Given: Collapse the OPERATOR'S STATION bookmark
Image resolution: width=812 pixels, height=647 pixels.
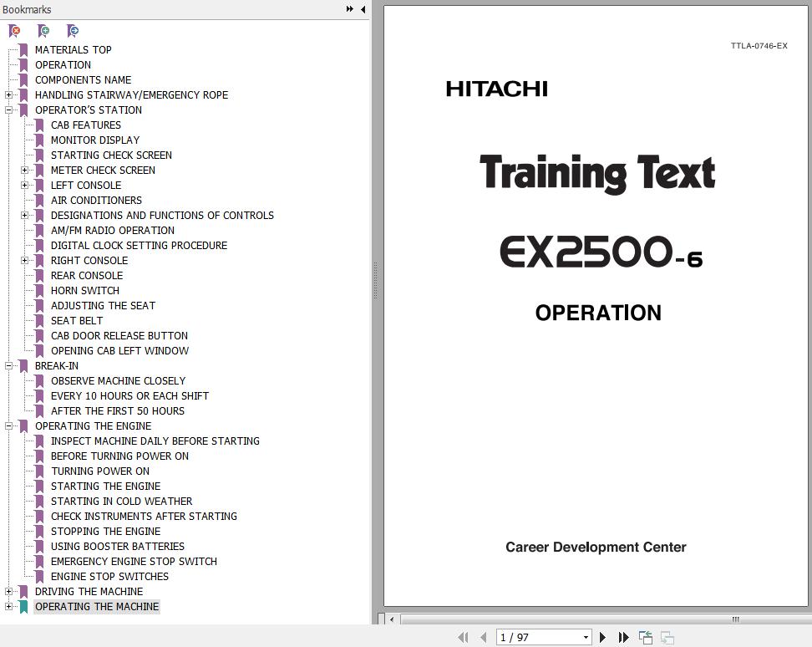Looking at the screenshot, I should pos(8,110).
